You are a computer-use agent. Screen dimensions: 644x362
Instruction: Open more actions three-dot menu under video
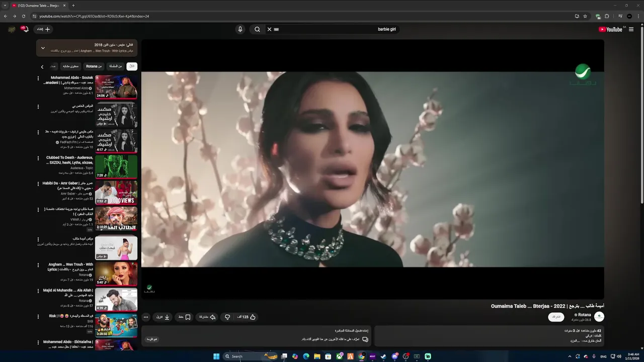click(146, 317)
